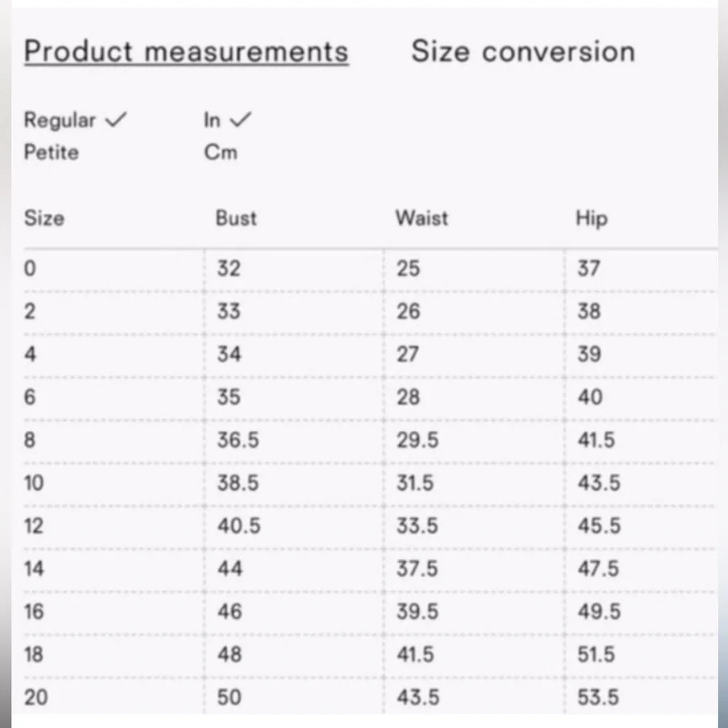Click the waist value 39.5 for size 16
This screenshot has height=728, width=728.
coord(417,612)
